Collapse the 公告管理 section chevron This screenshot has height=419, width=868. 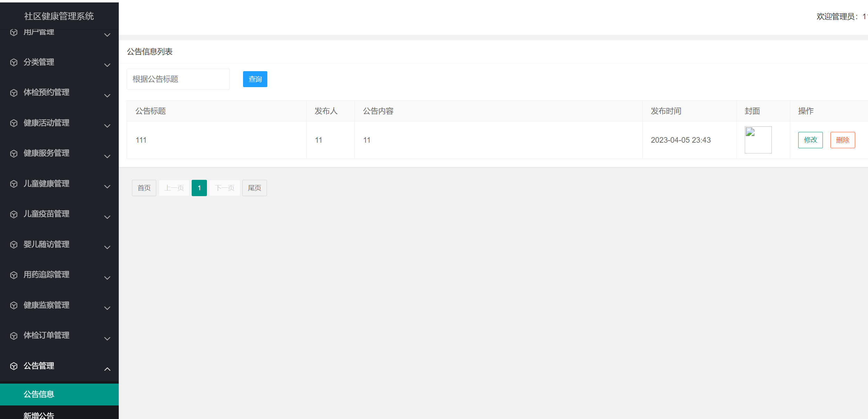107,369
